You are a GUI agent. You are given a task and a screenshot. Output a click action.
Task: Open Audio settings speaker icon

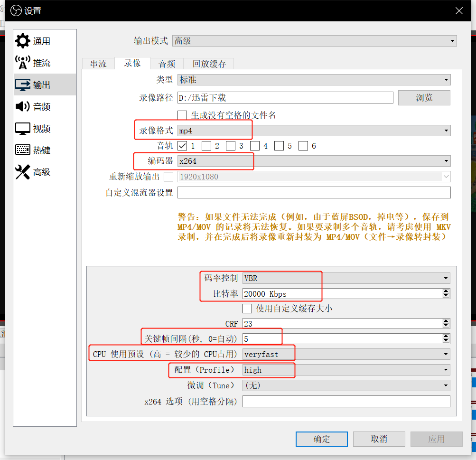22,107
